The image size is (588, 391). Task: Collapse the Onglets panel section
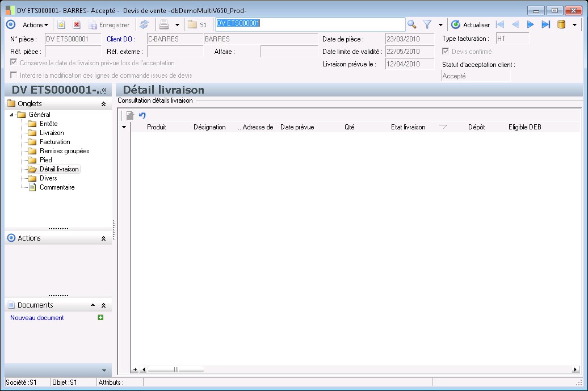click(x=103, y=104)
